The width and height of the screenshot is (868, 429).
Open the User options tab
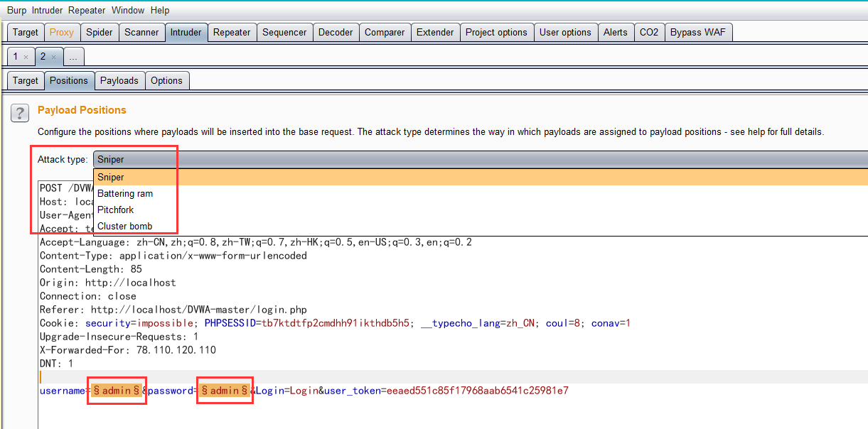[565, 32]
